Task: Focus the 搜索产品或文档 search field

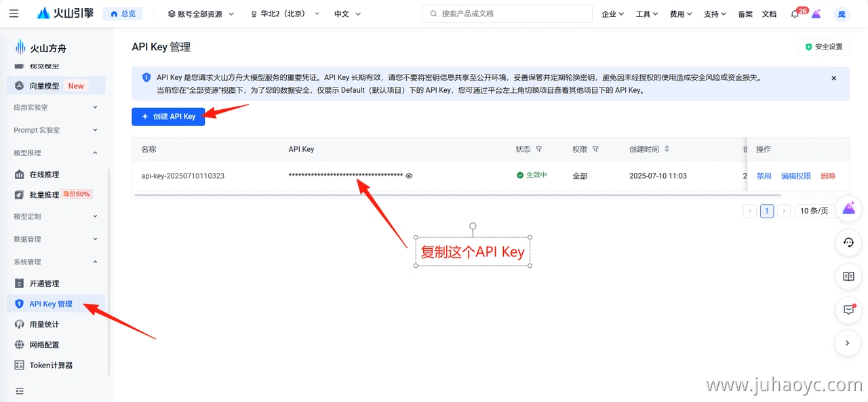Action: click(x=507, y=14)
